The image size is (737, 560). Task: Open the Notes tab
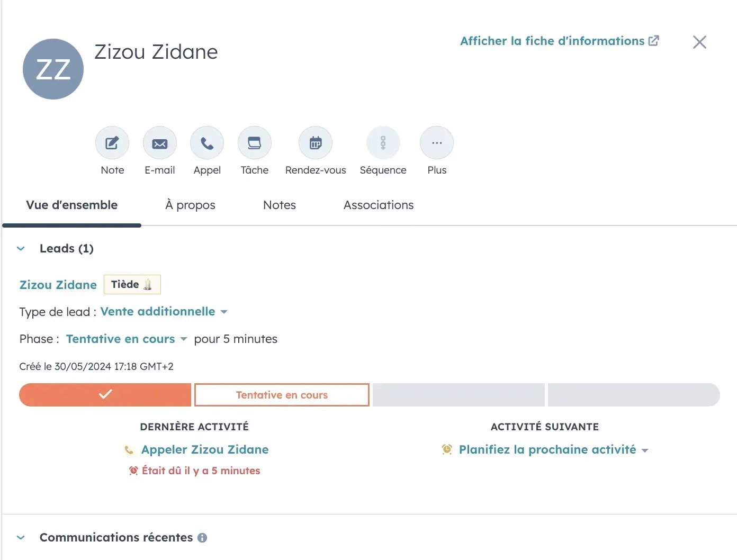[280, 205]
